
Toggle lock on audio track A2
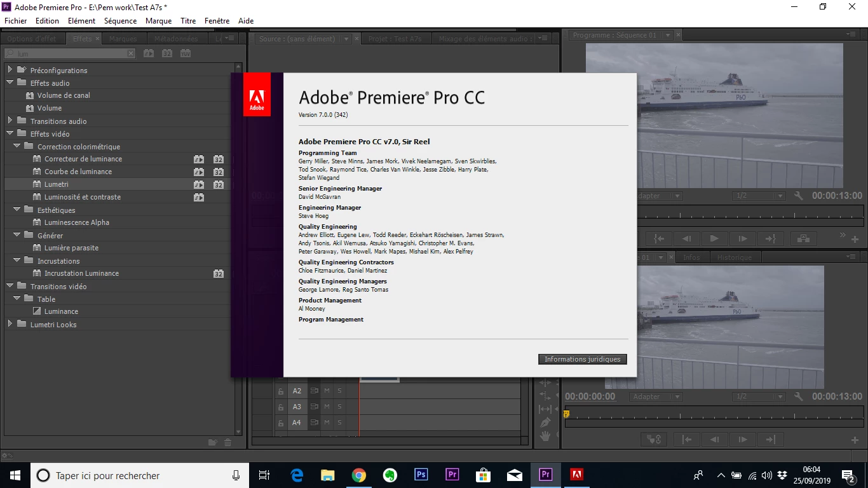[x=281, y=391]
